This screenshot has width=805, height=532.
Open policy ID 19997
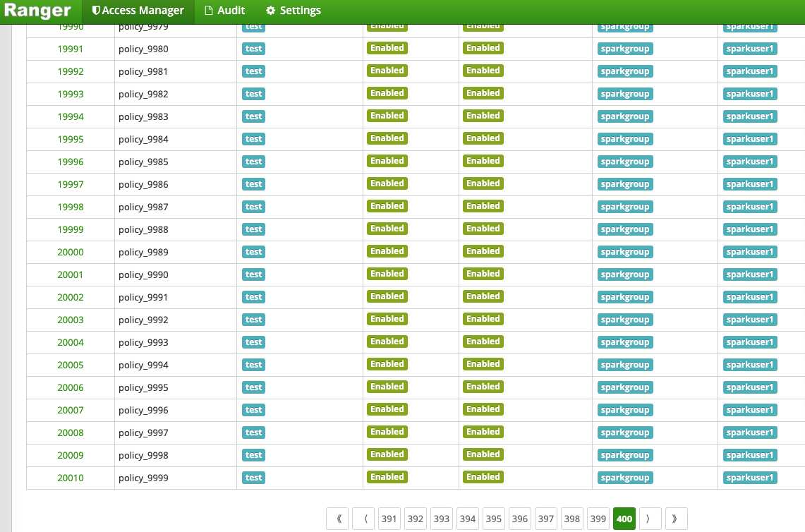coord(71,184)
